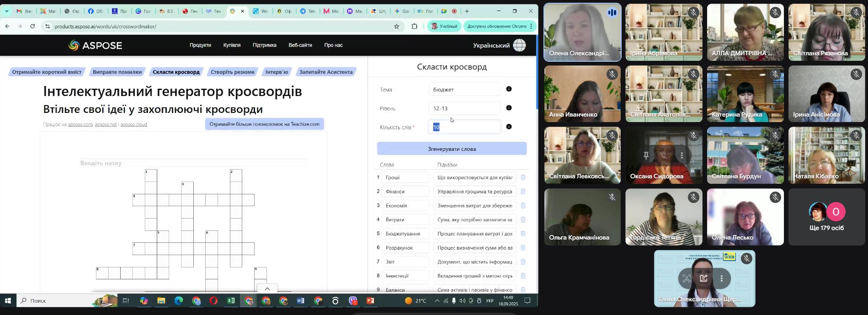Screen dimensions: 868x315
Task: Show hidden system tray icons
Action: coord(437,301)
